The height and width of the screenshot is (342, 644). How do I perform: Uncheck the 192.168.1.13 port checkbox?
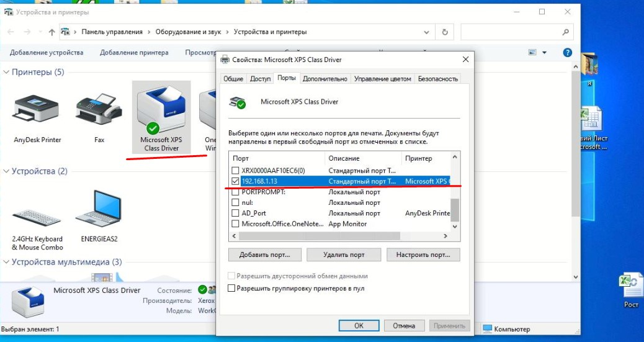(x=235, y=181)
